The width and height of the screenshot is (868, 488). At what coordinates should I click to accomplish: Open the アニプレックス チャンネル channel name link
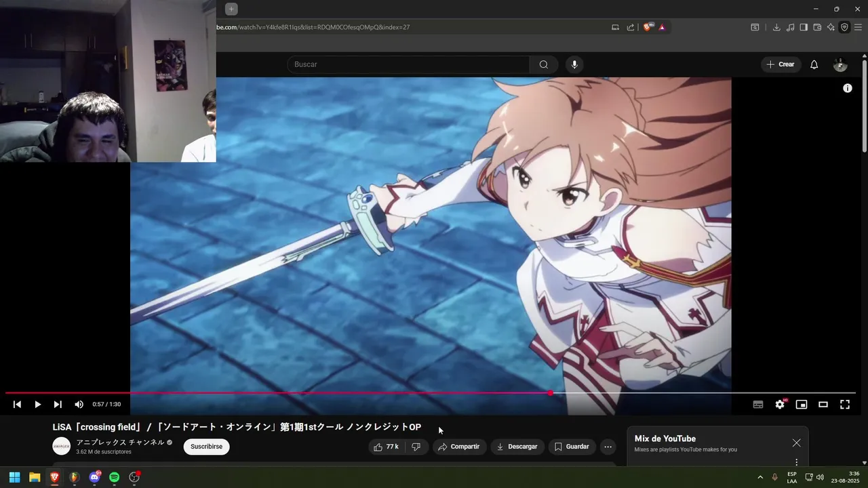[120, 442]
